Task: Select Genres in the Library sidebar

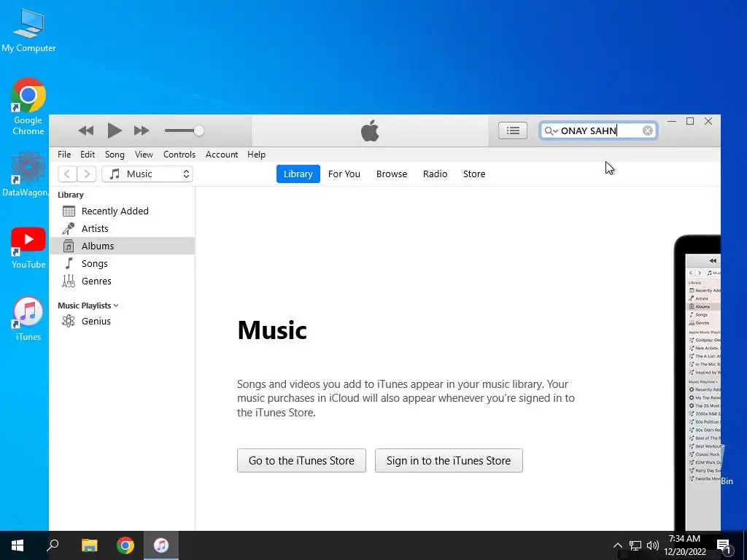Action: [122, 281]
